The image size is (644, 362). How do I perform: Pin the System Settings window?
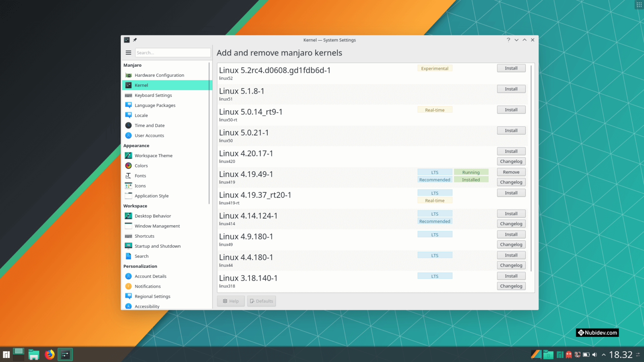point(135,40)
